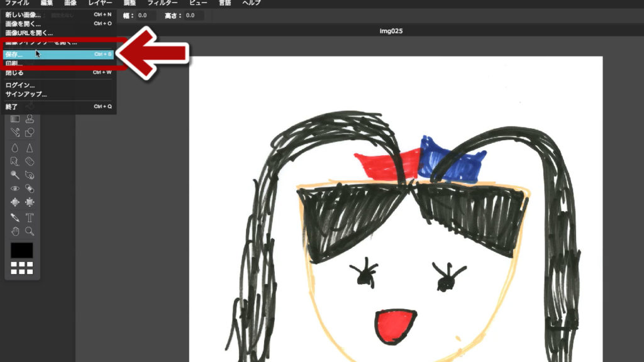Open the ファイル menu
Screen dimensions: 644x362
pyautogui.click(x=17, y=3)
